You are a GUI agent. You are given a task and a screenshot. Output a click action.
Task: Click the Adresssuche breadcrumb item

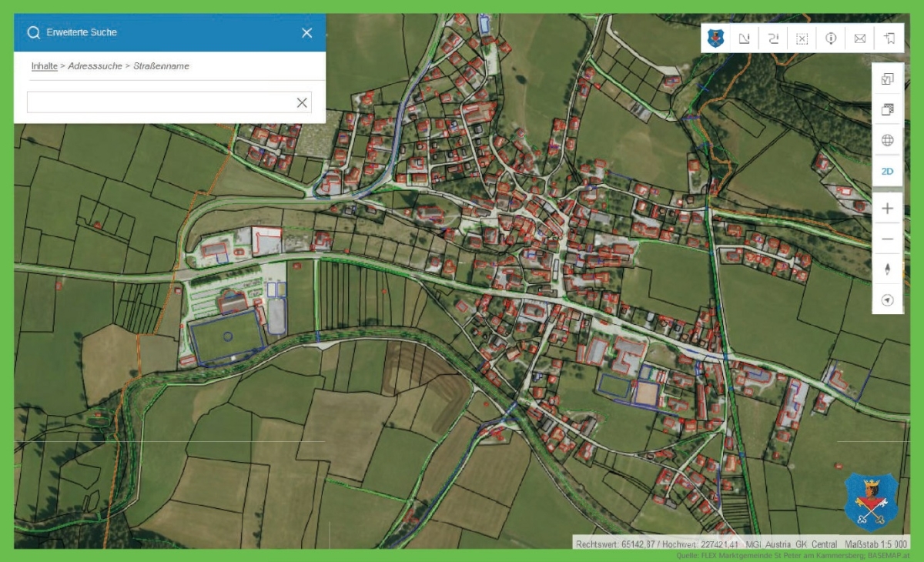tap(95, 66)
